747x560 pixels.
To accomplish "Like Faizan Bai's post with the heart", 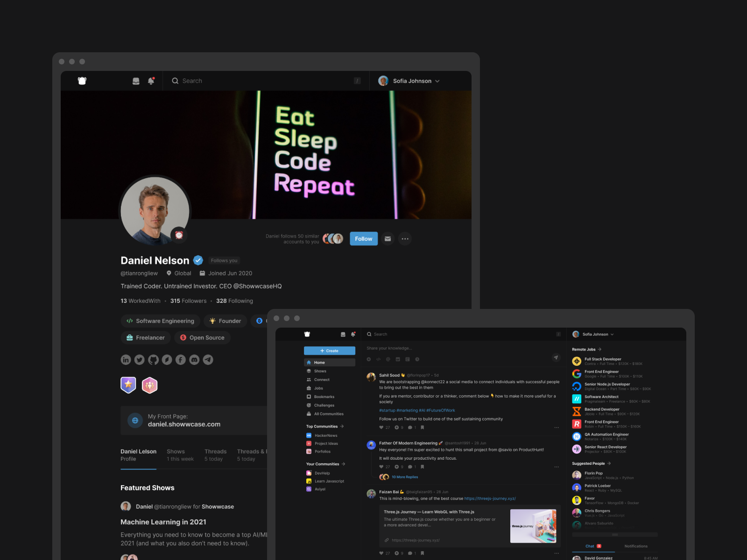I will click(381, 553).
